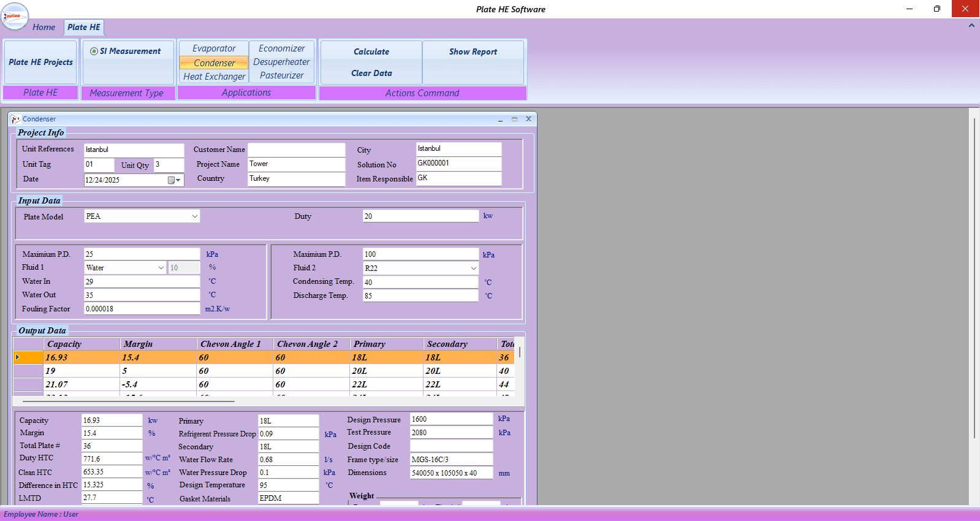The image size is (980, 521).
Task: Click the Primary column header
Action: click(x=386, y=344)
